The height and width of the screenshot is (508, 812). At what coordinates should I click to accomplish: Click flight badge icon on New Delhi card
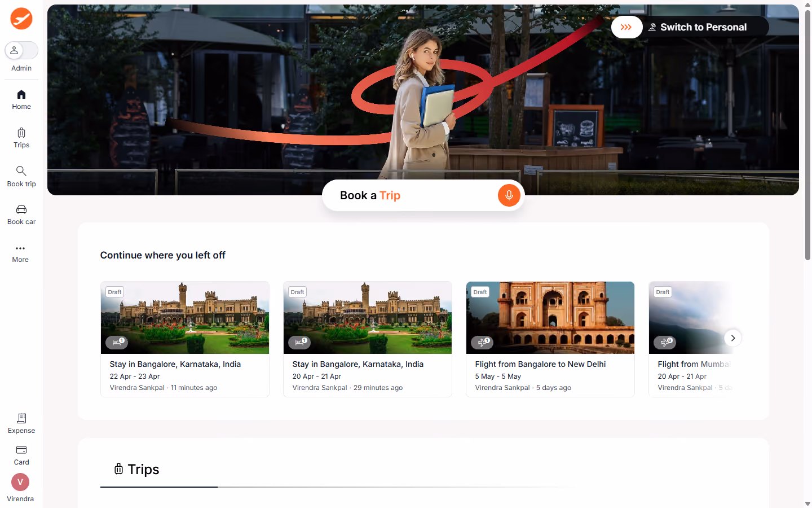point(482,342)
